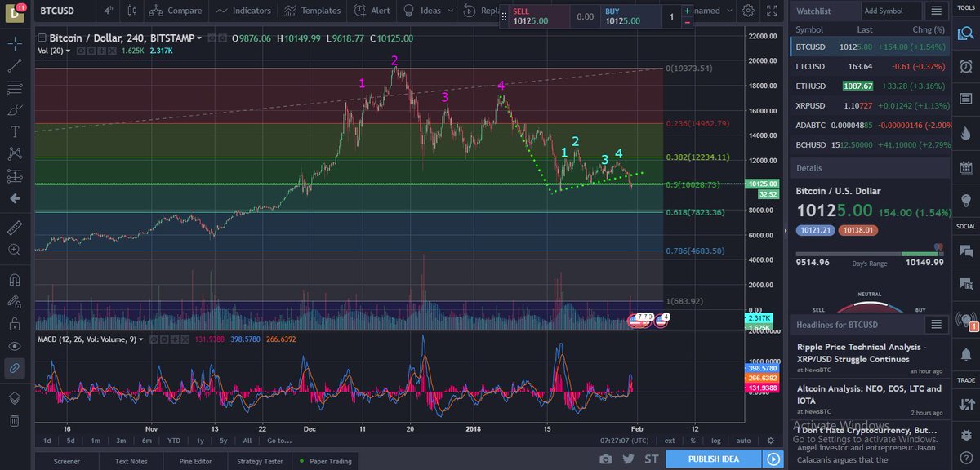Enter fullscreen mode
The image size is (980, 470).
click(772, 11)
